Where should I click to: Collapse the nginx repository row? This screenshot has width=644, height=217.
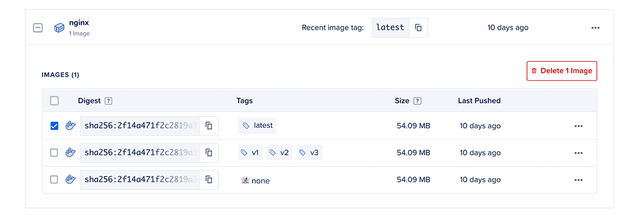click(x=38, y=28)
